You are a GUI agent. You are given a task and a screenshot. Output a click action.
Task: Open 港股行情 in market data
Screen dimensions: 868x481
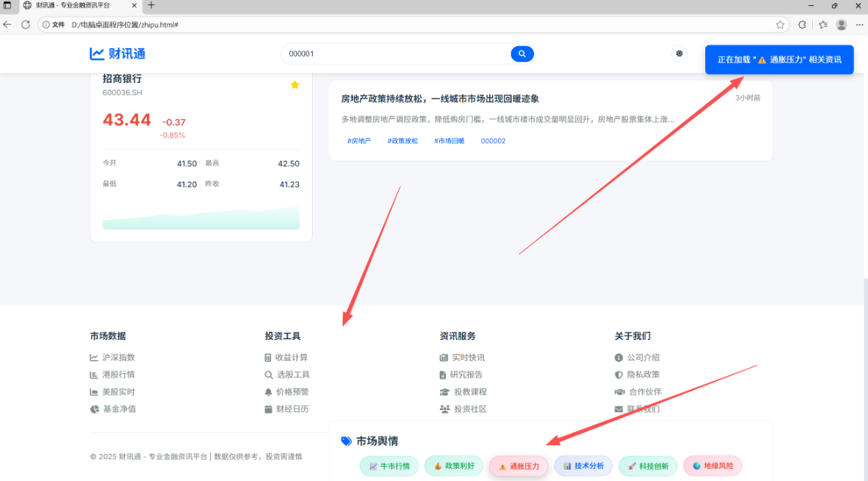tap(119, 375)
